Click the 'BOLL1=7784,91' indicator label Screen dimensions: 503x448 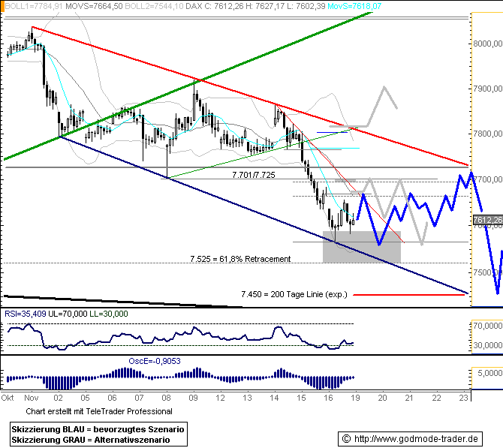pos(34,6)
